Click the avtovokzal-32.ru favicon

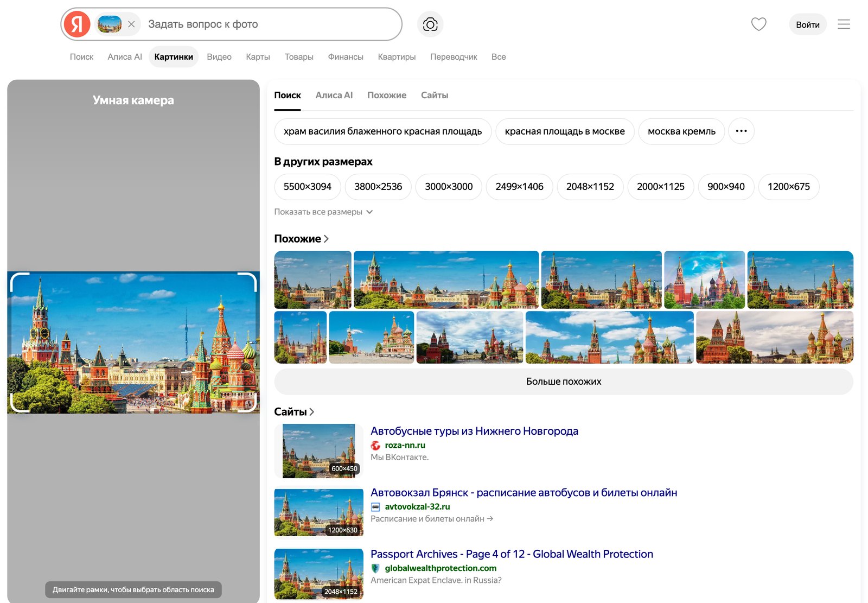coord(375,507)
